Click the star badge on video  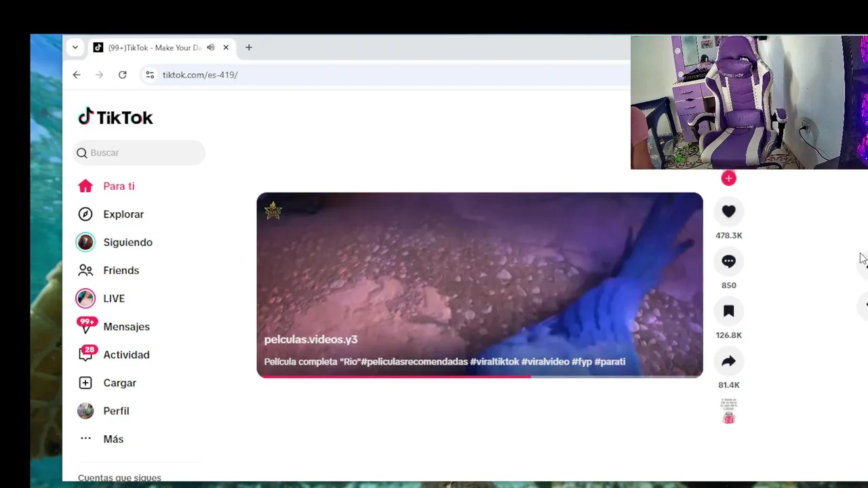273,211
